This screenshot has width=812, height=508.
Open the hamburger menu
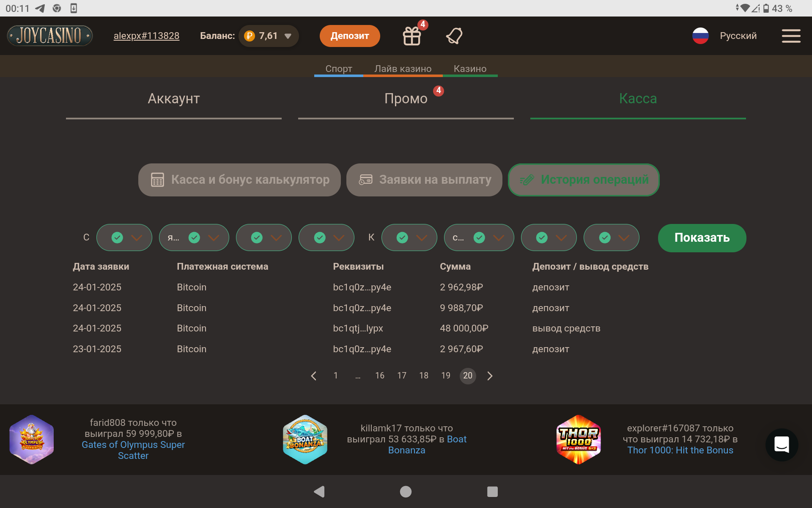coord(791,36)
